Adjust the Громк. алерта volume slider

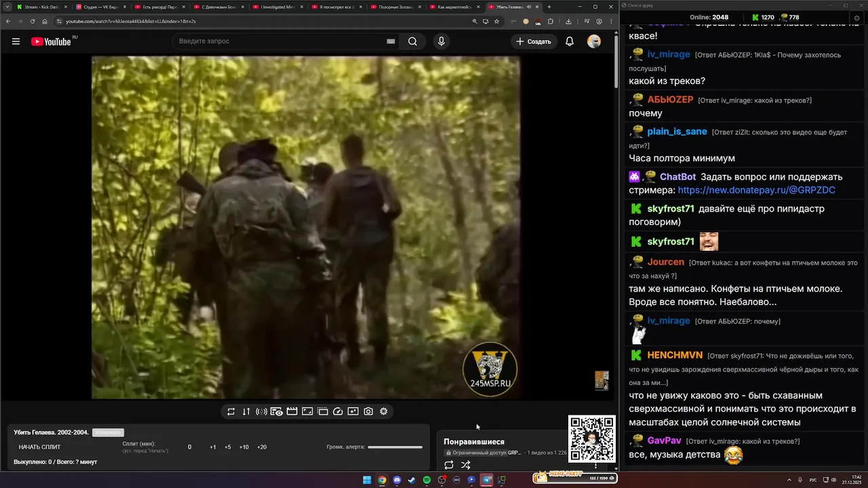pos(395,447)
